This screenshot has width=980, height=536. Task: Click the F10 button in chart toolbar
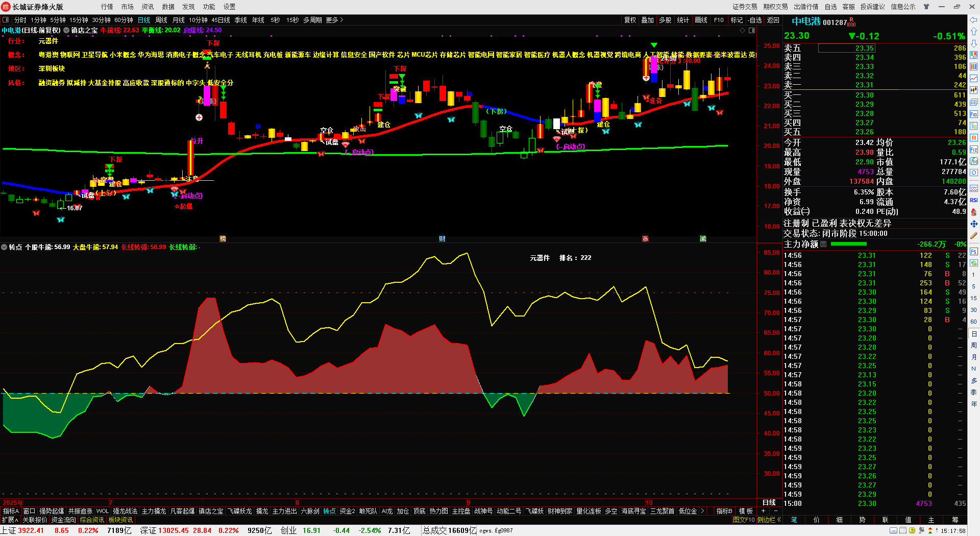click(719, 20)
